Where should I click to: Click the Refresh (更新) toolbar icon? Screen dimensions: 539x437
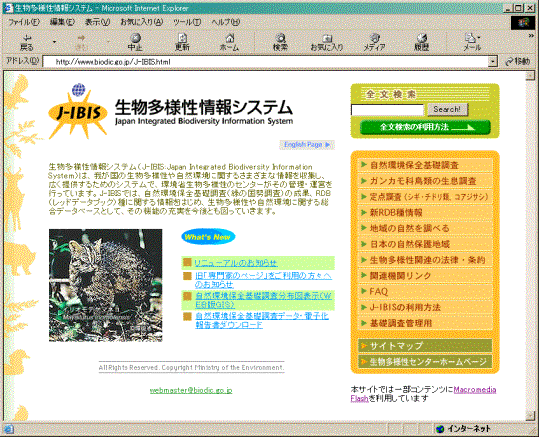coord(182,42)
